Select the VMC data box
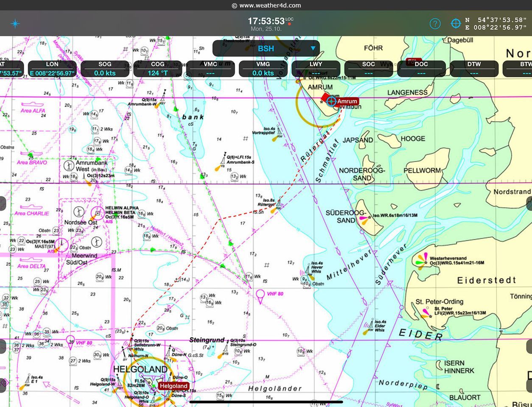Image resolution: width=532 pixels, height=407 pixels. [210, 69]
